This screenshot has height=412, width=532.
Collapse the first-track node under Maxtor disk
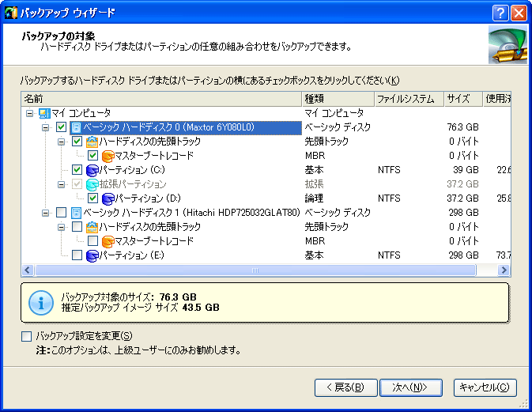pos(61,142)
